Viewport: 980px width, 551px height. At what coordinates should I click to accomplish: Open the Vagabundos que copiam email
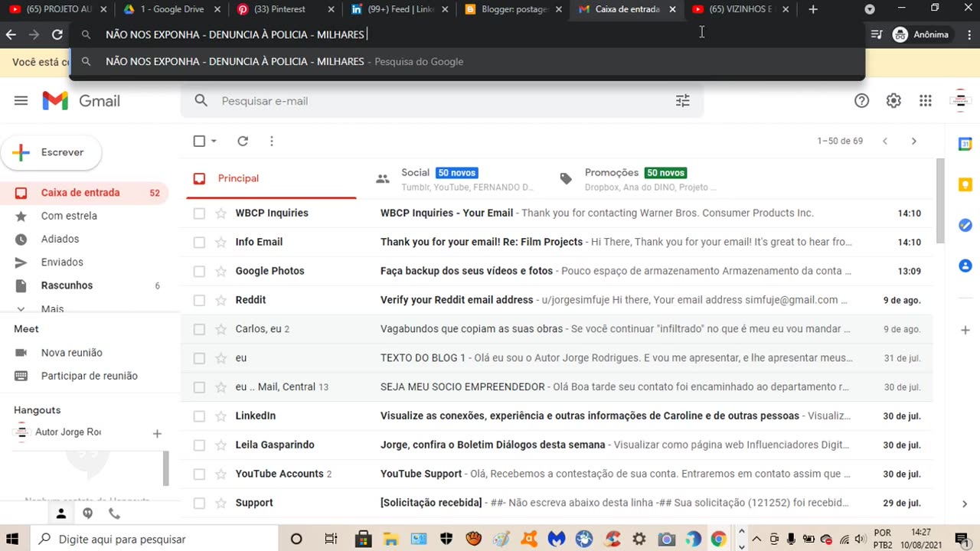click(557, 329)
